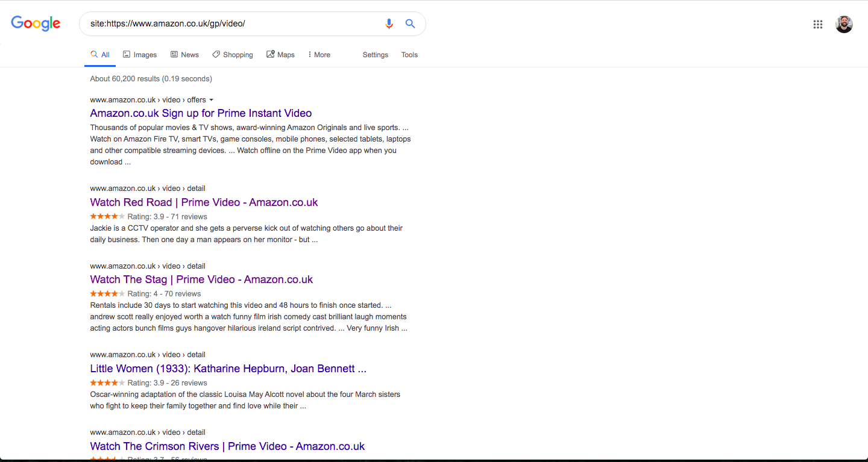
Task: Open the Watch The Stag result
Action: pos(201,279)
